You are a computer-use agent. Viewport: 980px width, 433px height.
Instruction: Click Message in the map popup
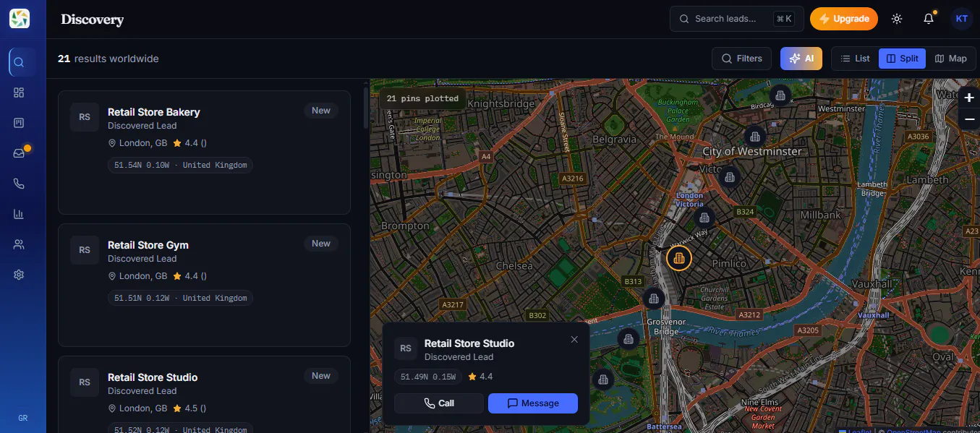click(533, 403)
